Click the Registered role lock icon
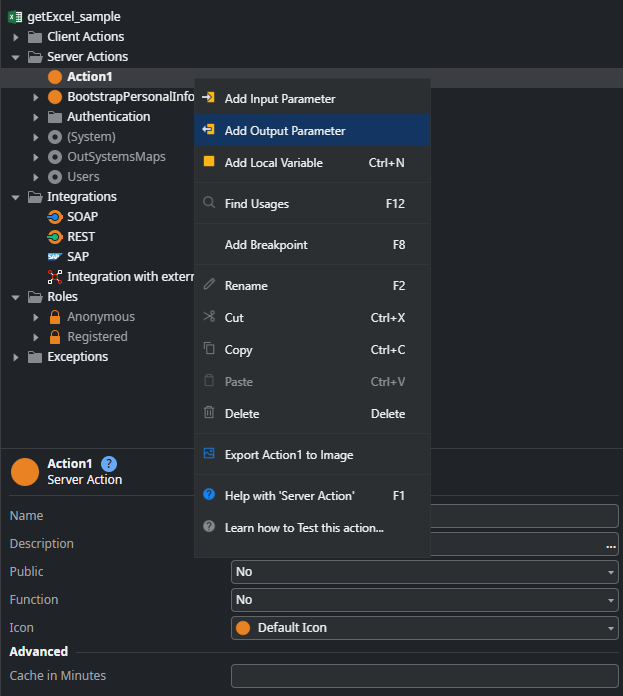The image size is (623, 696). (55, 337)
